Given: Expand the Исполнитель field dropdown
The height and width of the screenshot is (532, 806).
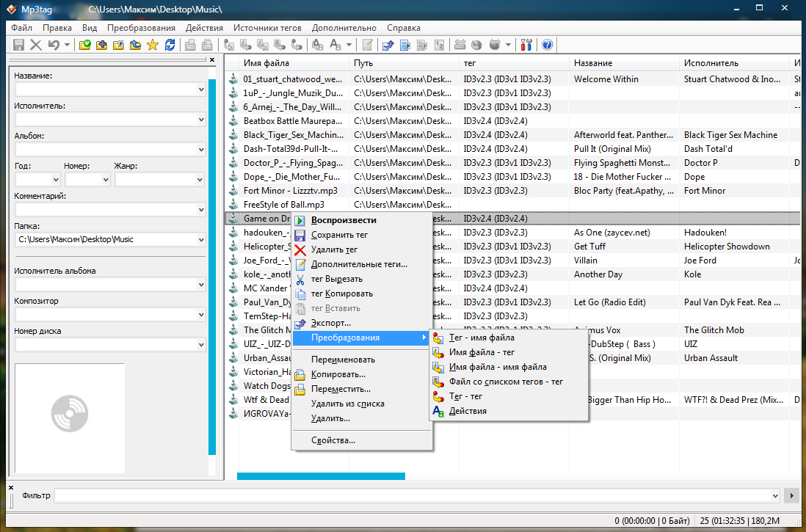Looking at the screenshot, I should point(201,120).
